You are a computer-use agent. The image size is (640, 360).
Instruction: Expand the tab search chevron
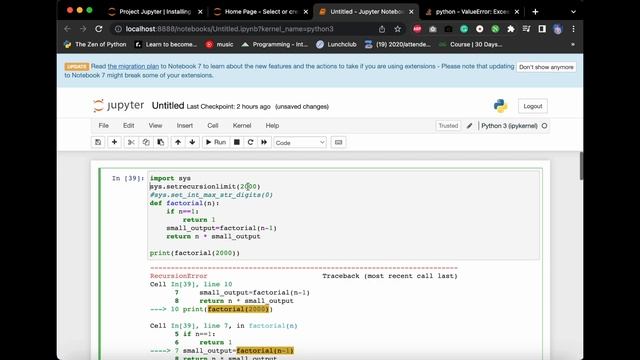point(573,12)
